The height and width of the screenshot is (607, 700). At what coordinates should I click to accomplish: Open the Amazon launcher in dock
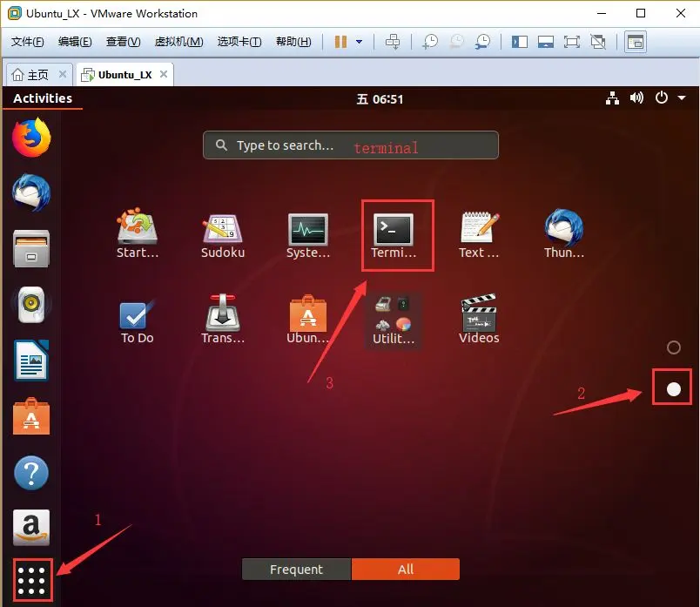(x=31, y=528)
